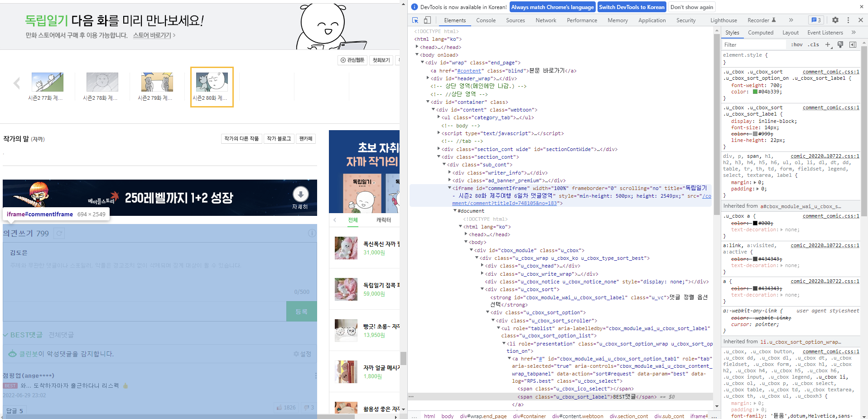This screenshot has width=868, height=419.
Task: Open DevTools settings gear
Action: click(x=835, y=20)
